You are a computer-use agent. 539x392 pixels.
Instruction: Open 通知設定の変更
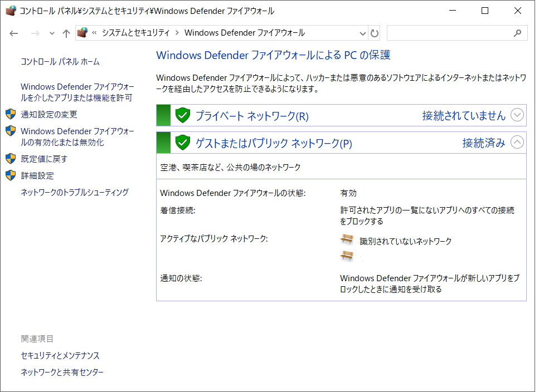pyautogui.click(x=49, y=114)
